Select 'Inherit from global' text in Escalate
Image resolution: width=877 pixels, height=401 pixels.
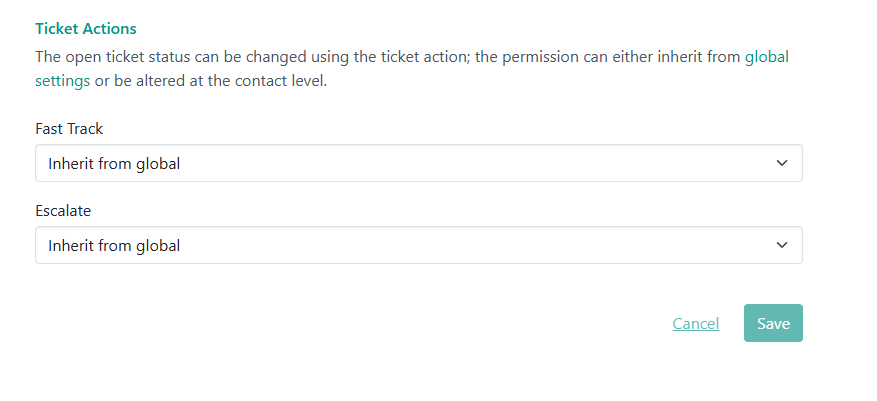pos(114,245)
